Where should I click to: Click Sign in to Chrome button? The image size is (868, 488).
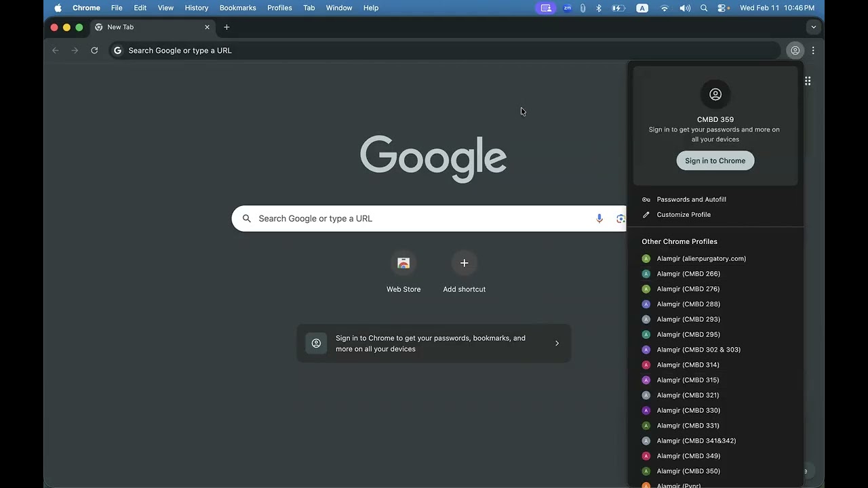tap(715, 161)
